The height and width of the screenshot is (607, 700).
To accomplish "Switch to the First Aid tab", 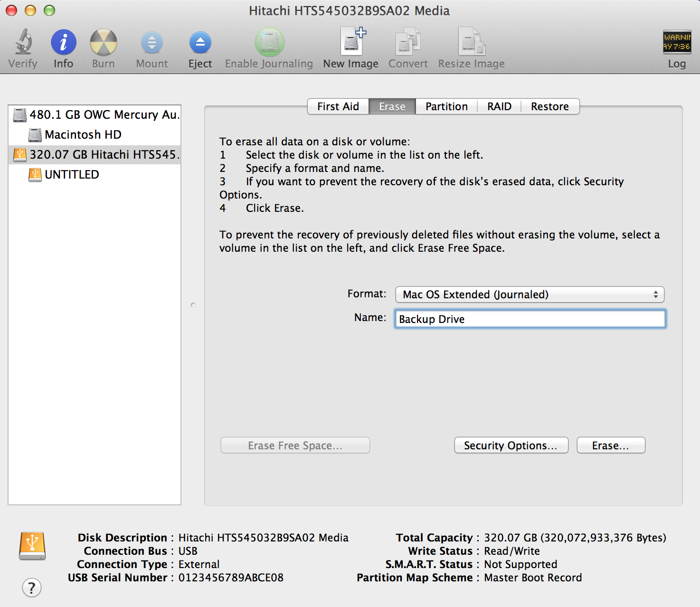I will coord(338,106).
